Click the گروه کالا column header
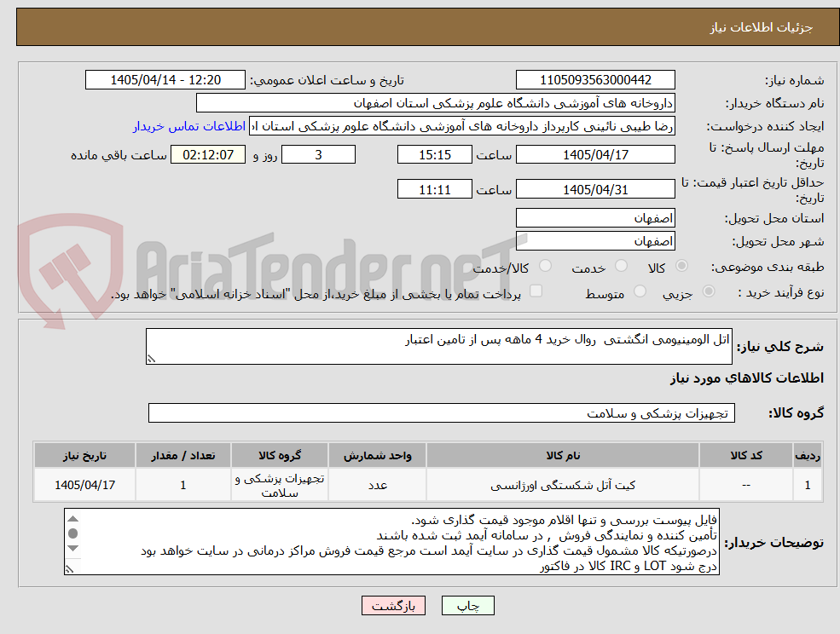Viewport: 840px width, 634px height. 280,456
